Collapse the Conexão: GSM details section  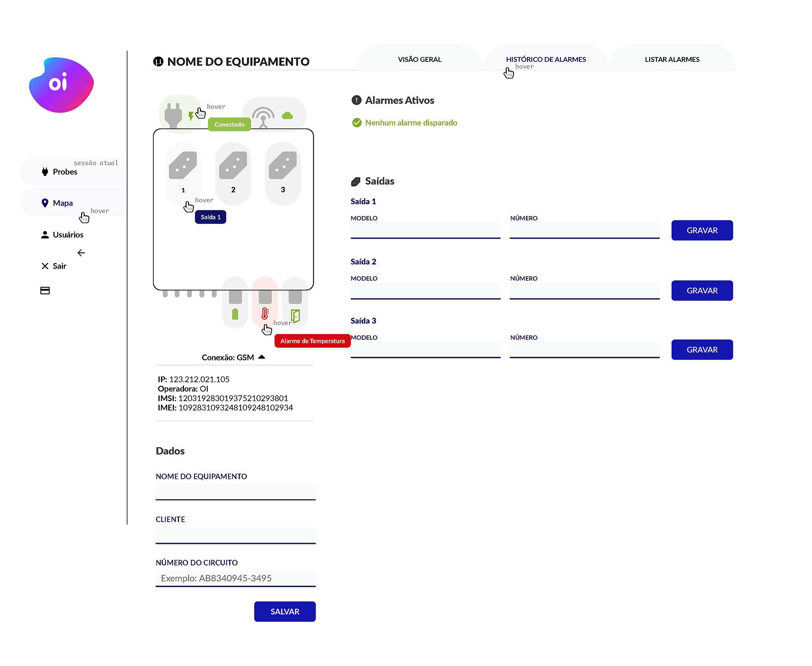click(262, 357)
